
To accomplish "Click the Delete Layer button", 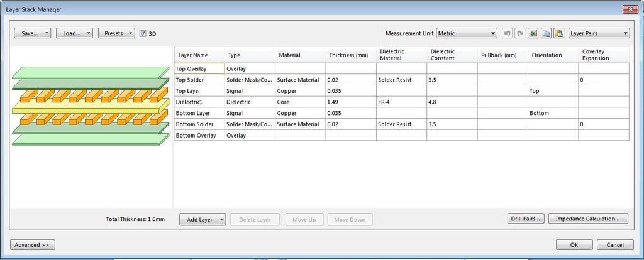I will [255, 219].
